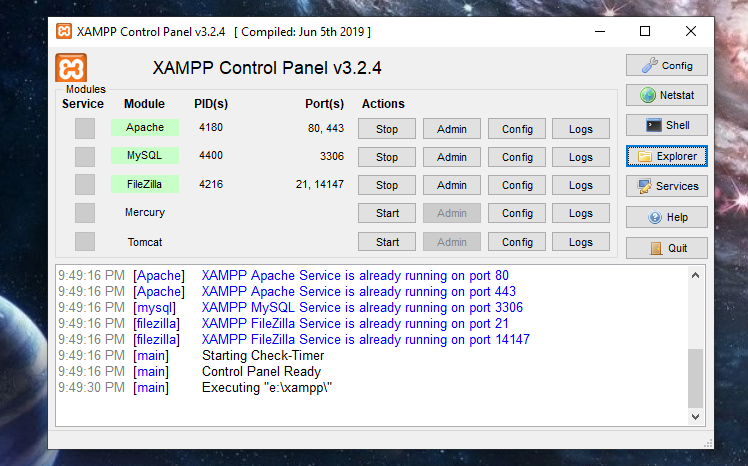Viewport: 748px width, 466px height.
Task: Click the MySQL module label
Action: pos(145,155)
